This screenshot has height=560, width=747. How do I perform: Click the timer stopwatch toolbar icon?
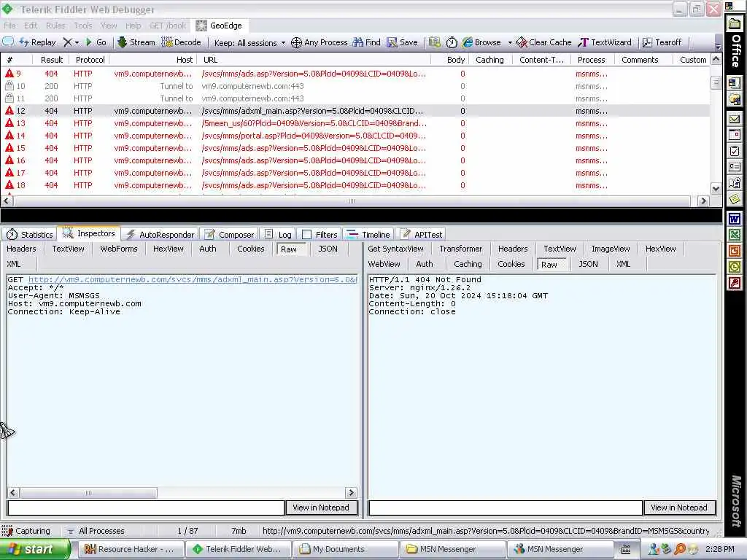click(x=451, y=42)
